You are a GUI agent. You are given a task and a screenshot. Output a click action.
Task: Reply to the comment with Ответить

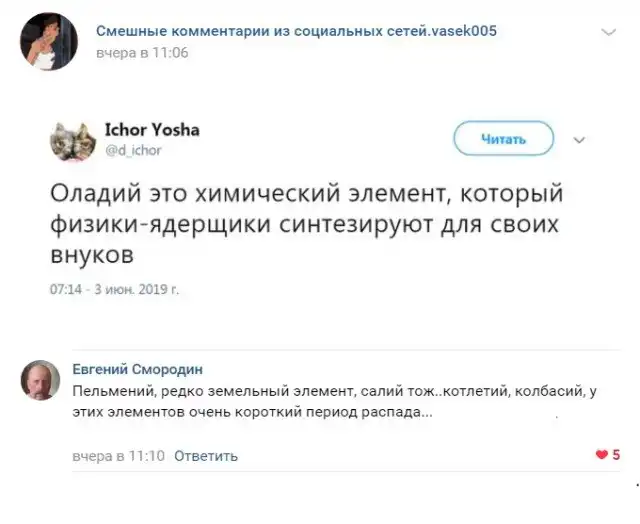point(206,456)
